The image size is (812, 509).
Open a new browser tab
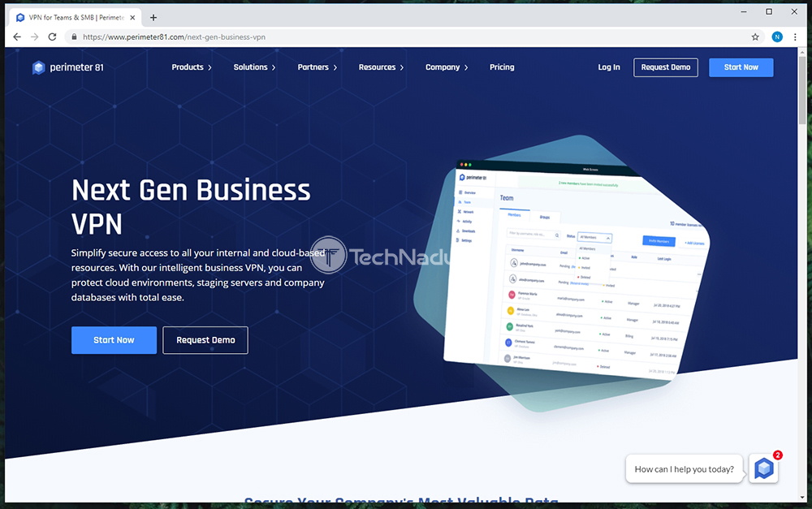tap(153, 18)
